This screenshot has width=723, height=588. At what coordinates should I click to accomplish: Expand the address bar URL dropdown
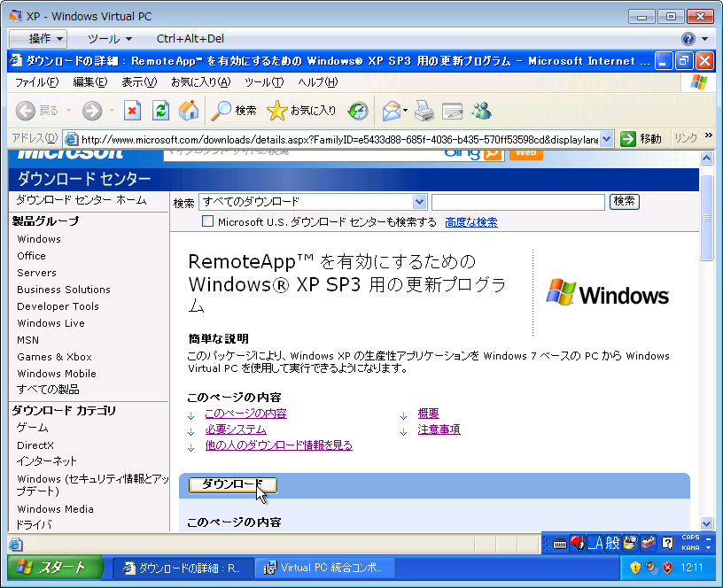607,139
